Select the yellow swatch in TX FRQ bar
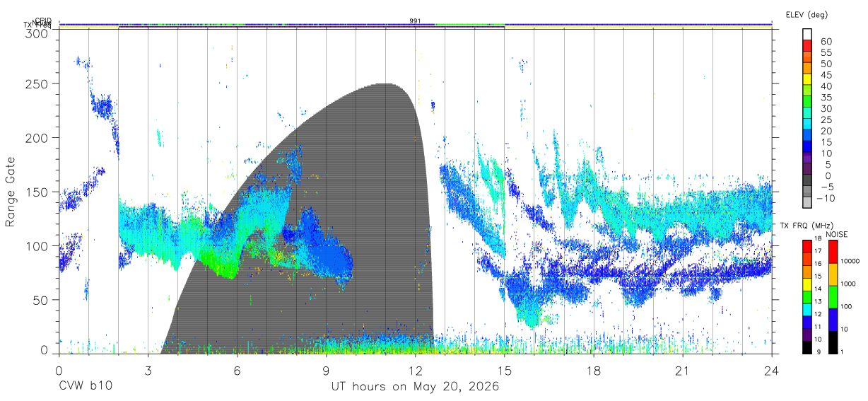Screen dimensions: 868x401 pyautogui.click(x=807, y=285)
